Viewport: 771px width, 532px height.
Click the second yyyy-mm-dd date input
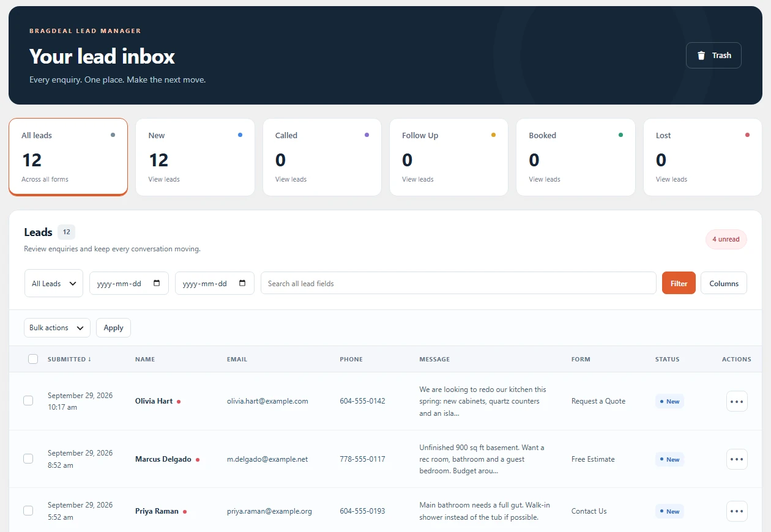[x=215, y=283]
